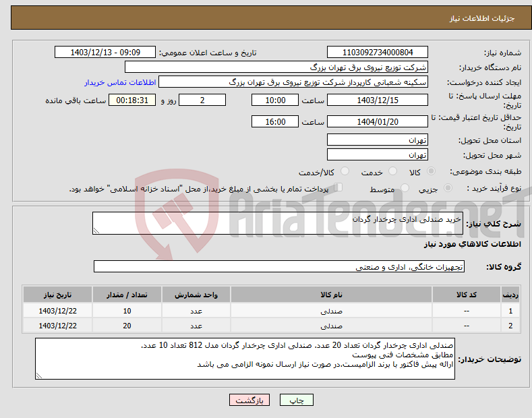
Task: Click the remaining days field showing 2
Action: (202, 100)
